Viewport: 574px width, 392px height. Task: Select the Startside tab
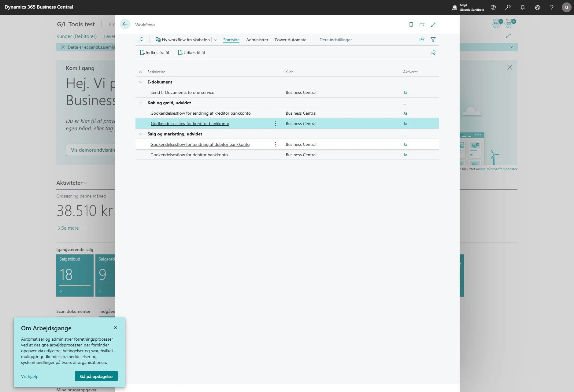pyautogui.click(x=231, y=40)
